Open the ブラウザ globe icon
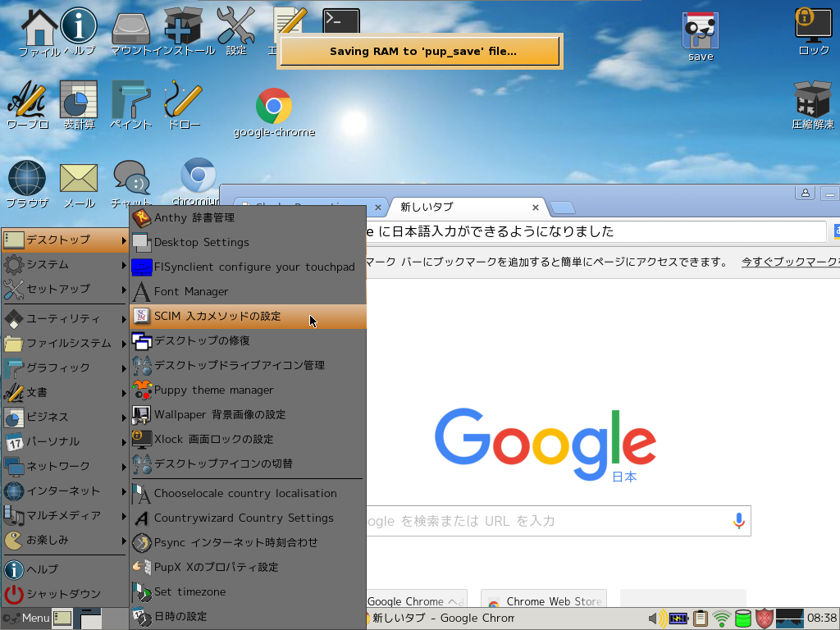The height and width of the screenshot is (630, 840). coord(27,184)
